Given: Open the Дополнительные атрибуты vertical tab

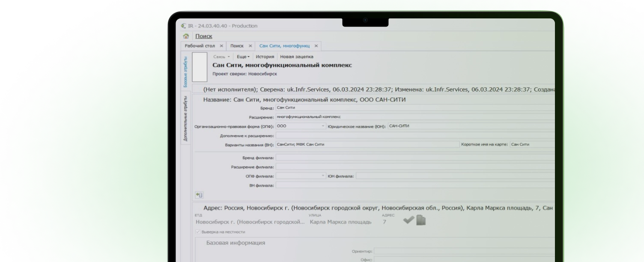Looking at the screenshot, I should click(x=186, y=119).
